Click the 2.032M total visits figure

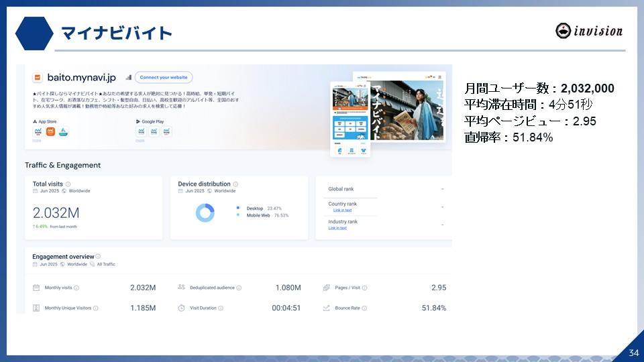56,213
